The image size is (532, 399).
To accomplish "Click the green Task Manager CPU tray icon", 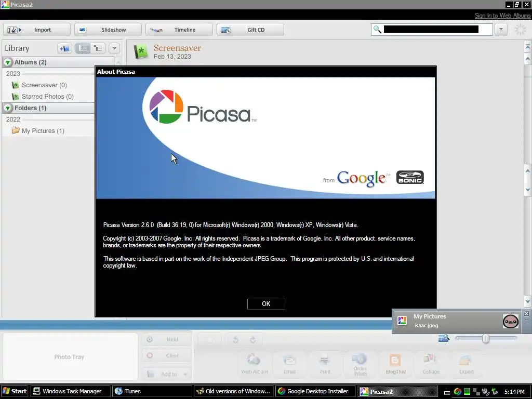I will coord(467,392).
